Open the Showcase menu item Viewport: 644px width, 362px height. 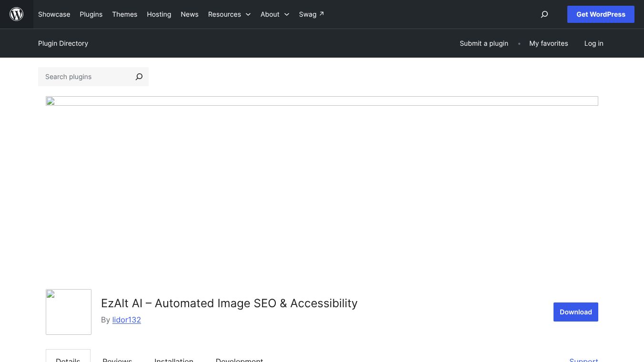[x=54, y=14]
